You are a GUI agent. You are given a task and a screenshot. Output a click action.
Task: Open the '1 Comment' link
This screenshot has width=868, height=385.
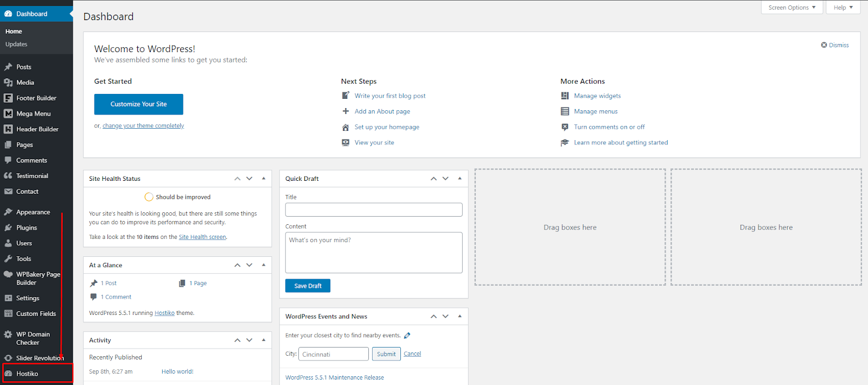point(116,297)
